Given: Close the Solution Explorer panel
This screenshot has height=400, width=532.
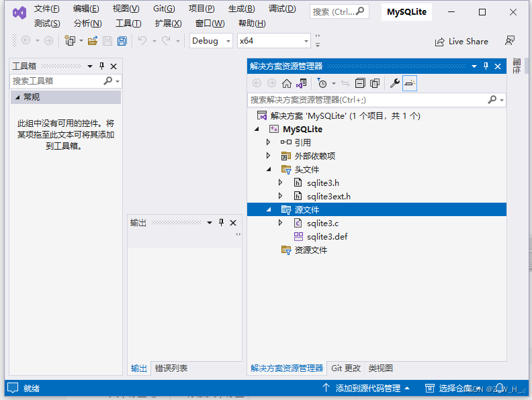Looking at the screenshot, I should click(498, 66).
